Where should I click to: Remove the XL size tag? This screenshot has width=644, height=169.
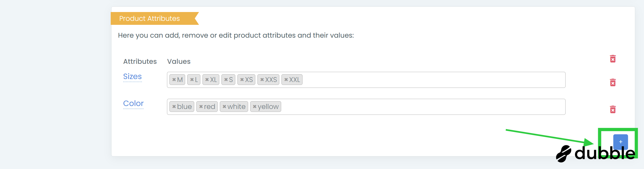point(207,80)
